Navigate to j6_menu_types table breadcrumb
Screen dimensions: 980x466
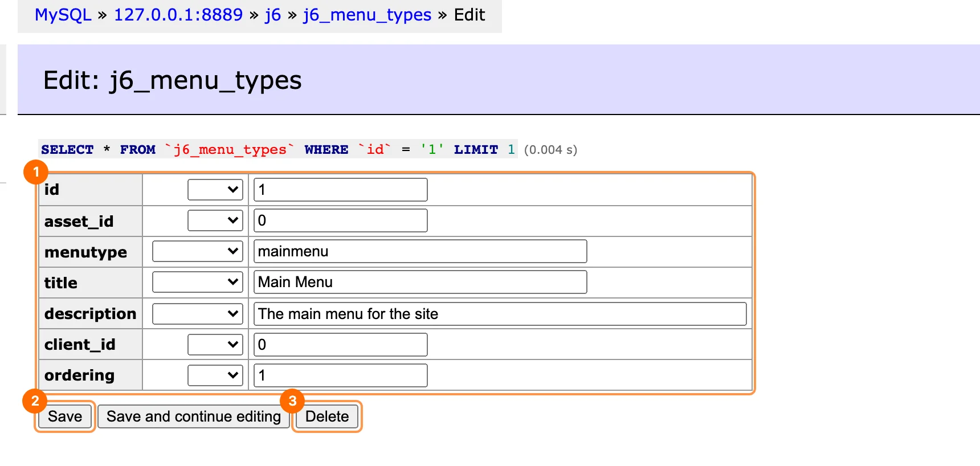pyautogui.click(x=367, y=15)
